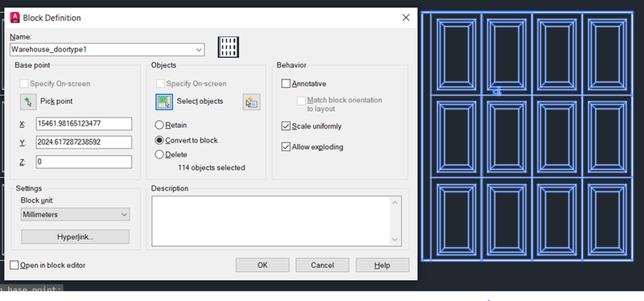Open the Help button

point(382,266)
